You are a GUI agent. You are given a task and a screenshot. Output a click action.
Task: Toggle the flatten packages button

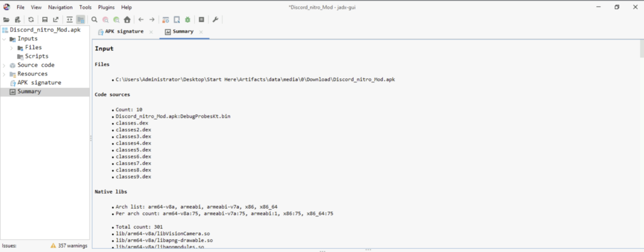pyautogui.click(x=80, y=19)
